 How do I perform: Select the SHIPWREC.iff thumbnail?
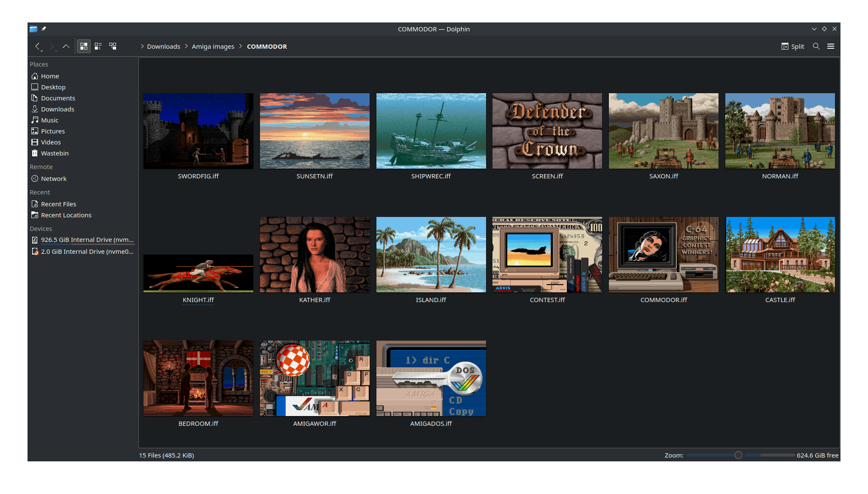point(431,131)
